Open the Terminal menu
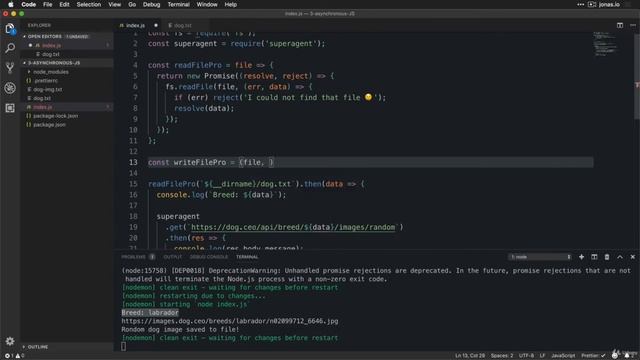The width and height of the screenshot is (640, 360). pos(178,4)
